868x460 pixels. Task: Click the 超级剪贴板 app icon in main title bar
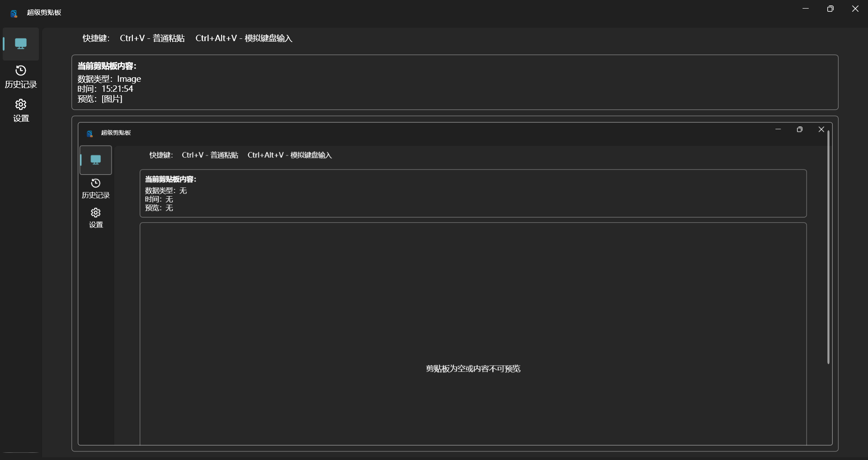[14, 13]
